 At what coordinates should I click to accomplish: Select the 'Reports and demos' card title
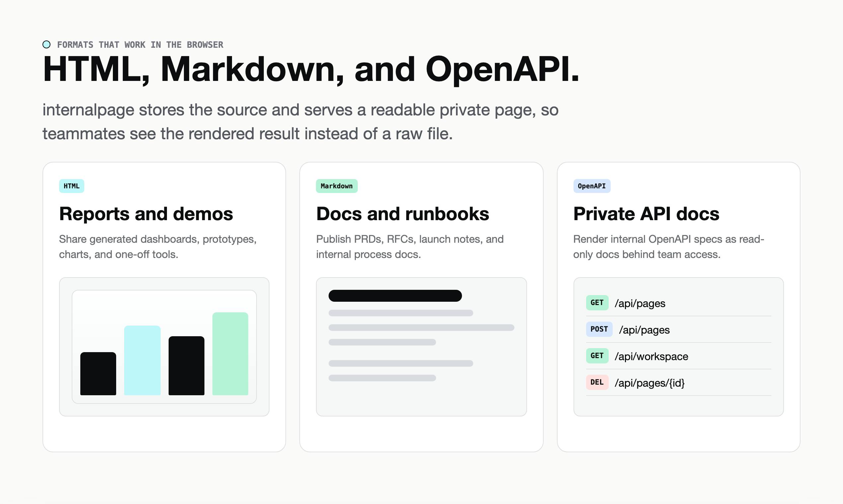[x=146, y=214]
